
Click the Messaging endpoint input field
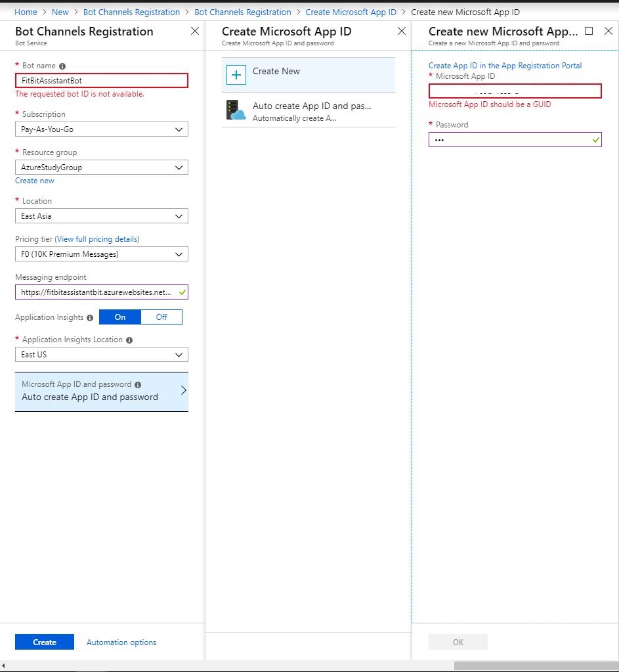click(102, 292)
